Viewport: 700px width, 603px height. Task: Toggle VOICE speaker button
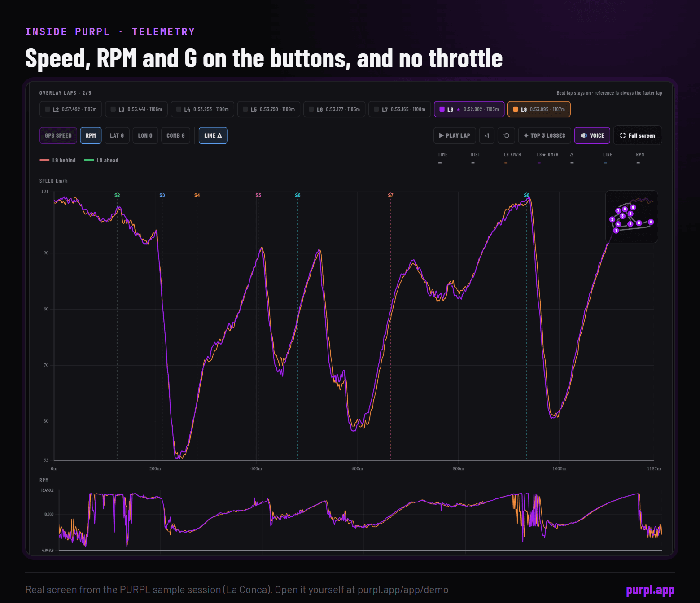point(592,135)
